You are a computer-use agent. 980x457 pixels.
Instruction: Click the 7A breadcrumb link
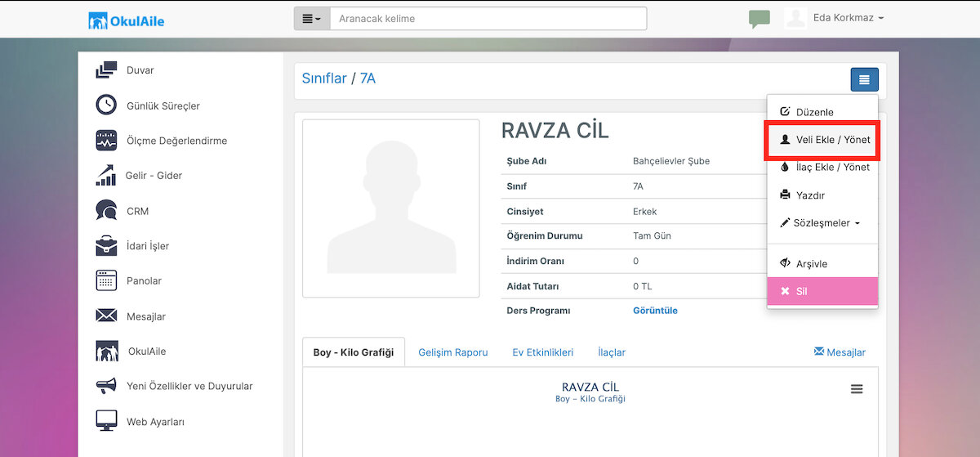click(367, 78)
